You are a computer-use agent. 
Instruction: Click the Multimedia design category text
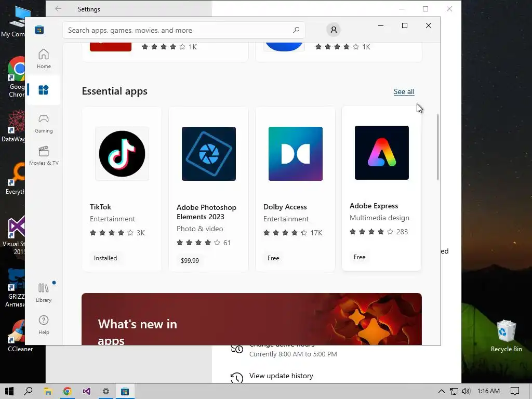pyautogui.click(x=379, y=218)
